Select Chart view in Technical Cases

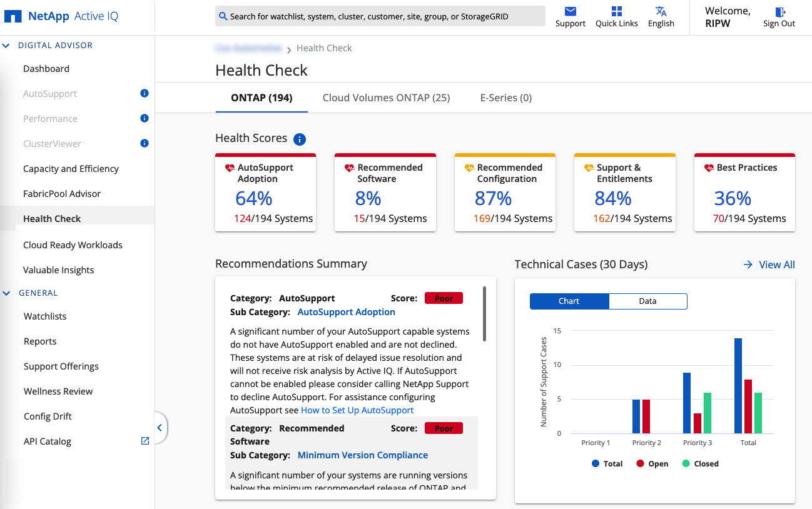569,301
